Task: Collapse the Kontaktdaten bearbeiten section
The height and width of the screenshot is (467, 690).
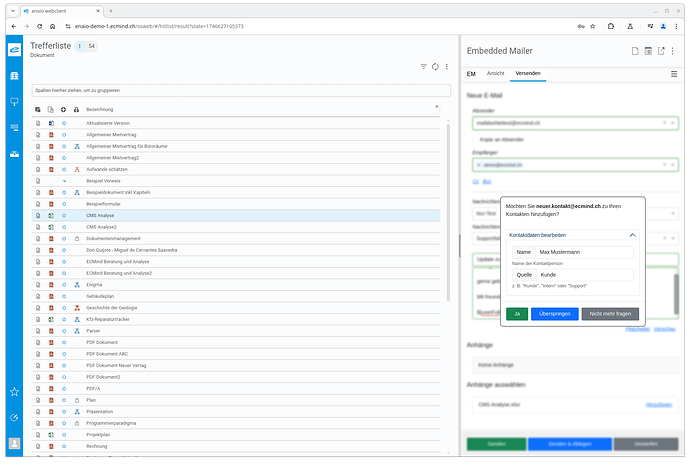Action: (x=632, y=235)
